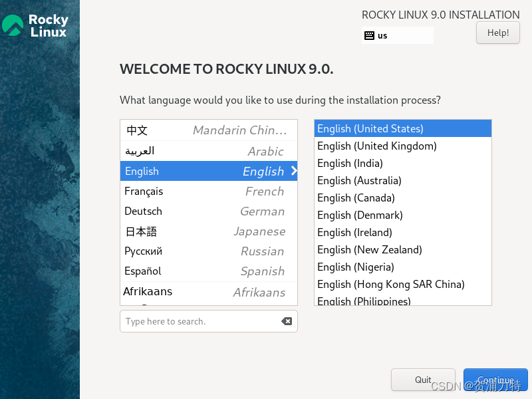Choose English (United States) locale
The height and width of the screenshot is (399, 532).
[403, 128]
